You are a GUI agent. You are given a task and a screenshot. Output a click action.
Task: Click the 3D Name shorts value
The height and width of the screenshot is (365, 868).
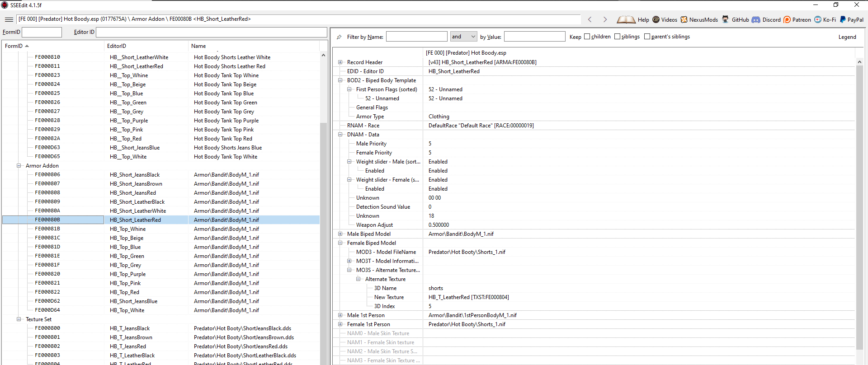click(436, 288)
